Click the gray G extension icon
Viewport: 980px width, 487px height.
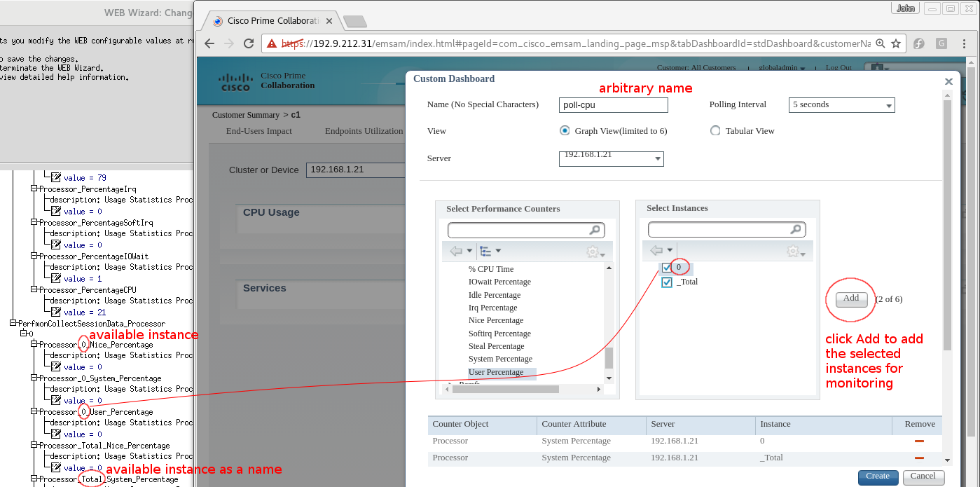pyautogui.click(x=941, y=43)
